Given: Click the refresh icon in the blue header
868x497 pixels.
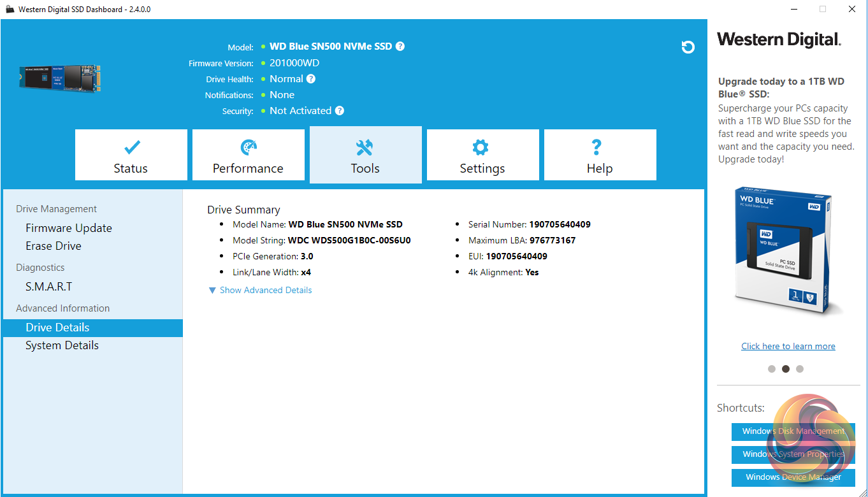Looking at the screenshot, I should click(688, 47).
